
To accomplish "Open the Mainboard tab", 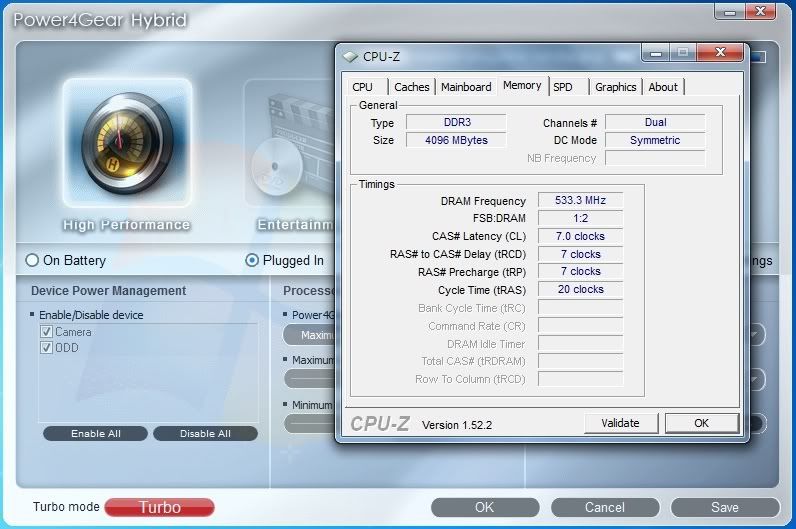I will [x=466, y=87].
